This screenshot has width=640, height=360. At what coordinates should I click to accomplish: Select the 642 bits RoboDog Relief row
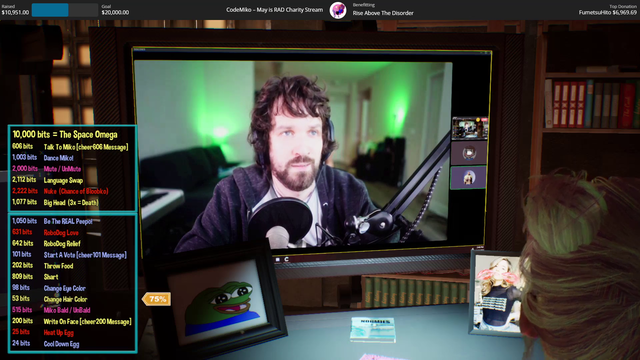(x=46, y=243)
